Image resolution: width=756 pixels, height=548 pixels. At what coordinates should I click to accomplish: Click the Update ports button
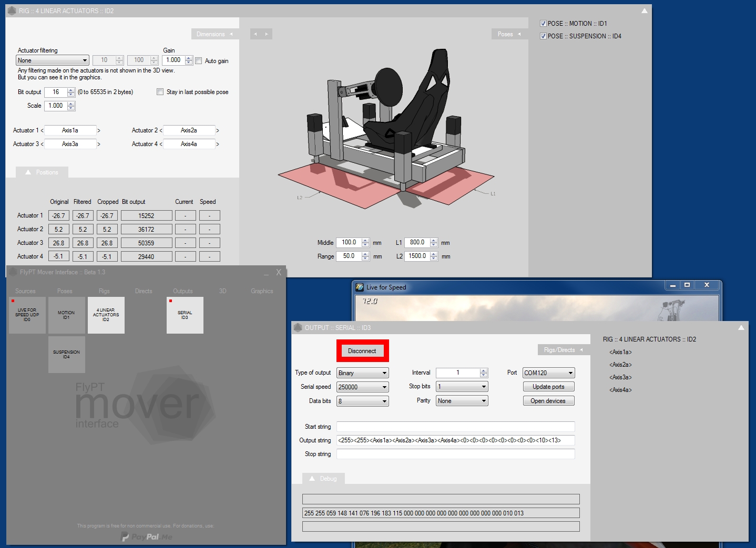point(548,387)
